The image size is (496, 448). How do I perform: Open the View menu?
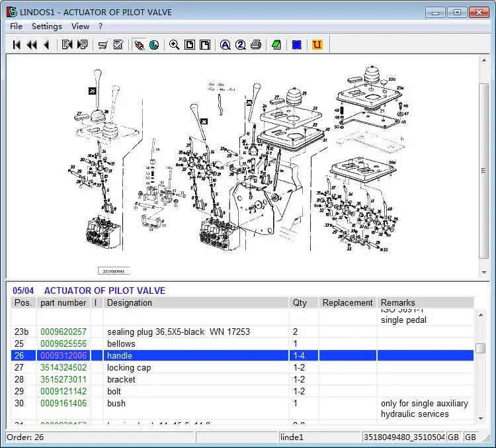[x=80, y=26]
